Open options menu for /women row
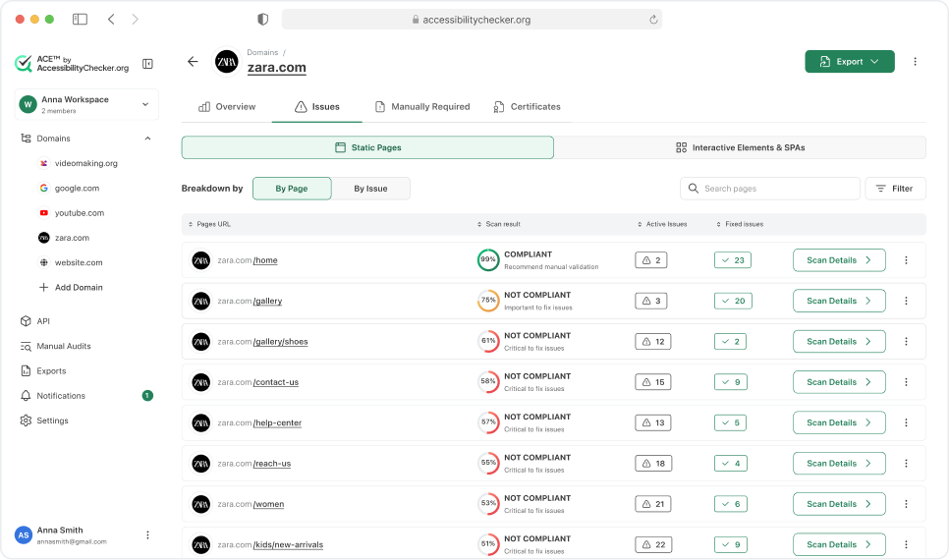 tap(906, 504)
